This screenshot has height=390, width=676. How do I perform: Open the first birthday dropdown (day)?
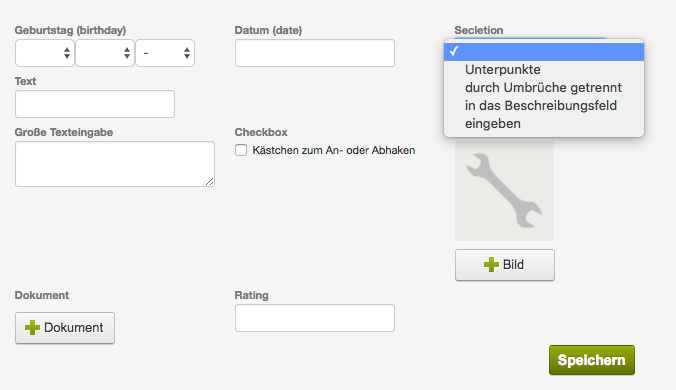tap(45, 53)
